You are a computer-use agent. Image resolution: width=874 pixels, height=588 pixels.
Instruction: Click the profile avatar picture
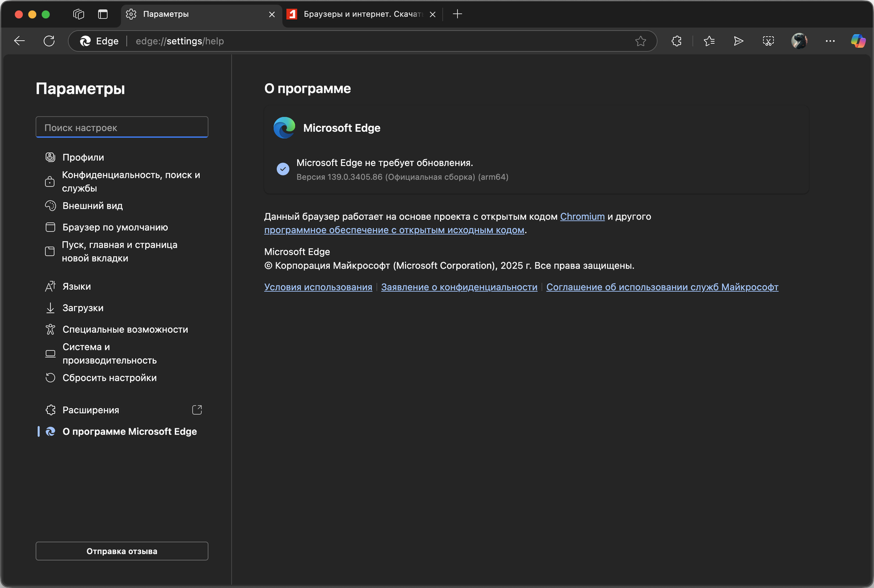[x=799, y=41]
